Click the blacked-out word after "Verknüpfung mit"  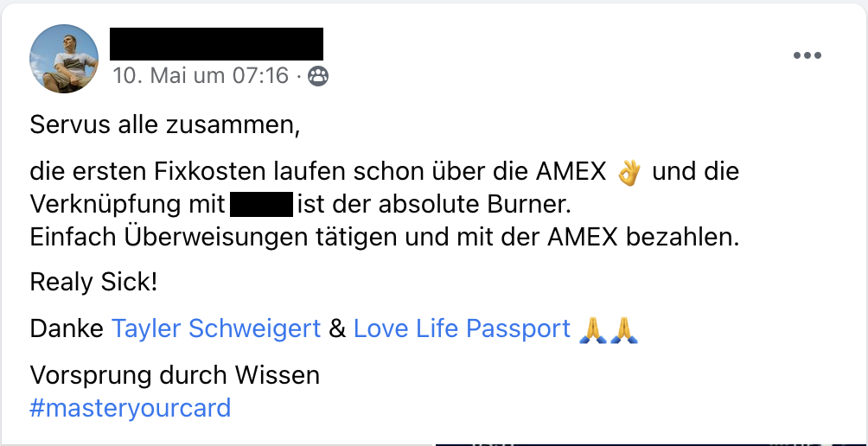point(261,205)
